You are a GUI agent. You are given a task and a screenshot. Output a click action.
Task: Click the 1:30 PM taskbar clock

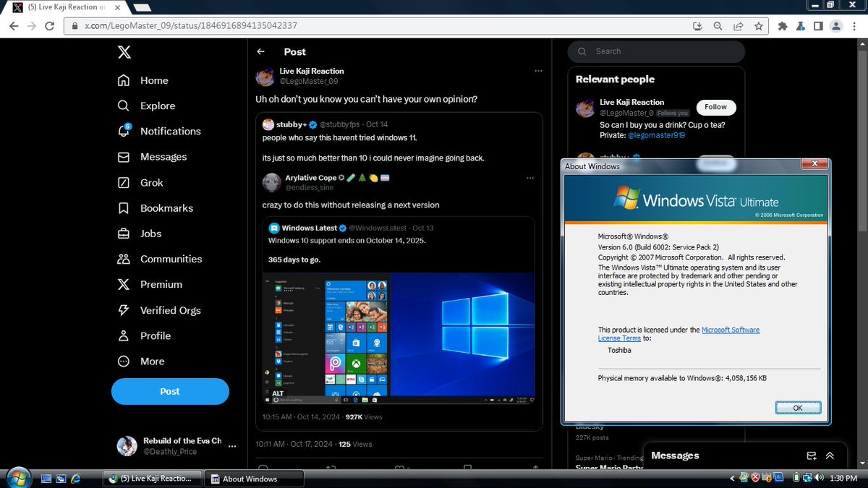[x=843, y=478]
